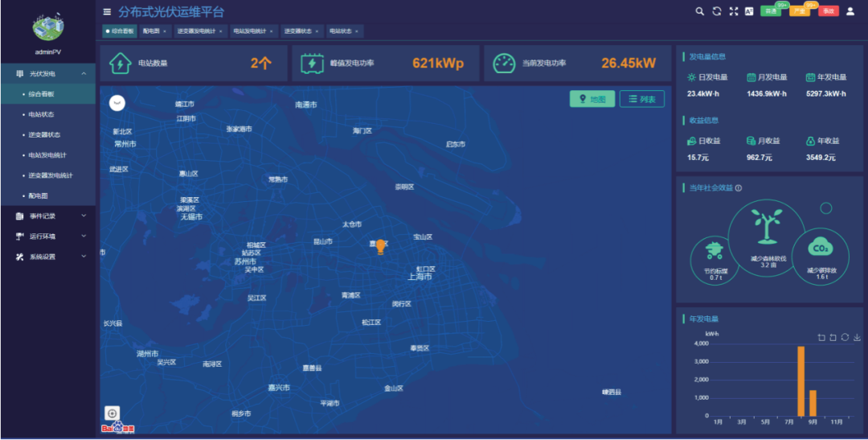
Task: Click the September bar in chart
Action: [813, 404]
